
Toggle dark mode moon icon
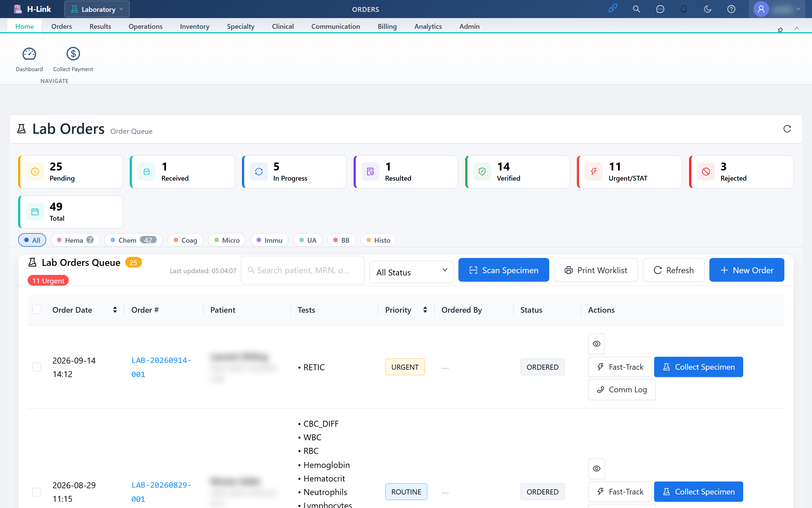tap(707, 9)
